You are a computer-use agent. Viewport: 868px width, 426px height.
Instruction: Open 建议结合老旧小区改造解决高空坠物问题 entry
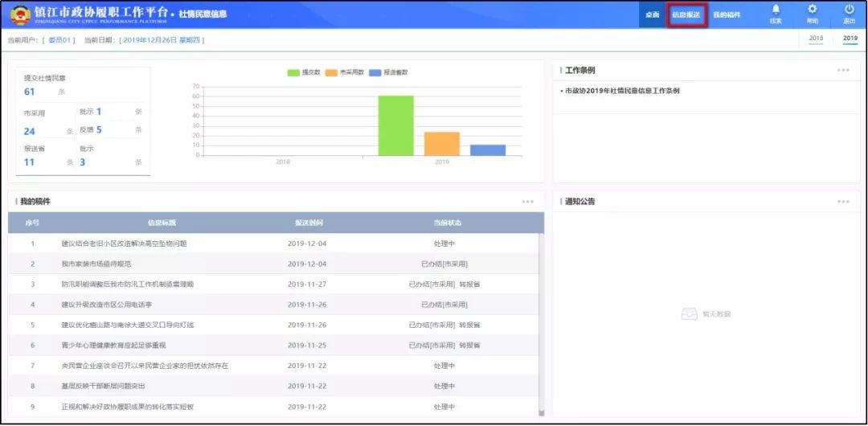(124, 243)
